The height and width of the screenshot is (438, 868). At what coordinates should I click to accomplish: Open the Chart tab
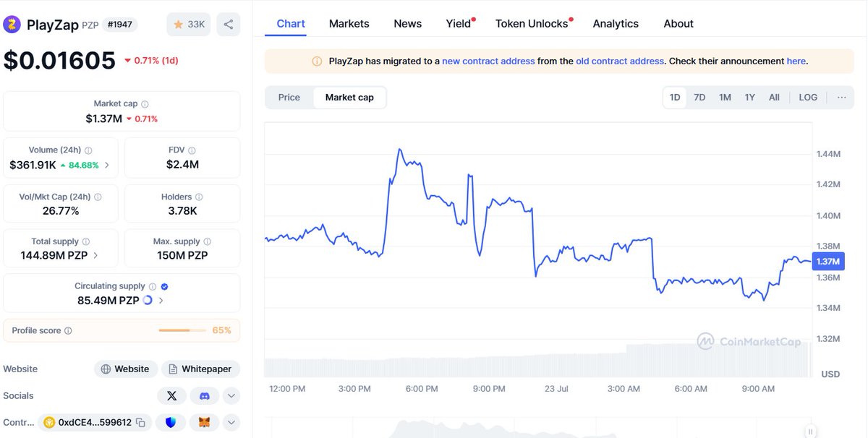(x=291, y=24)
